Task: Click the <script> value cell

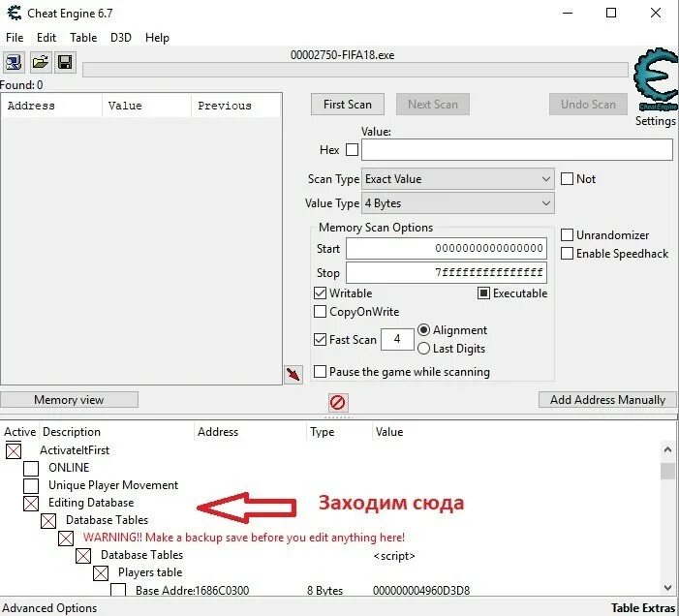Action: (394, 556)
